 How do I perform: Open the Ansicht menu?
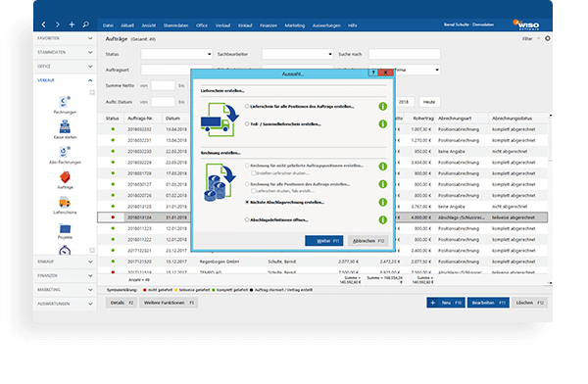[x=149, y=25]
